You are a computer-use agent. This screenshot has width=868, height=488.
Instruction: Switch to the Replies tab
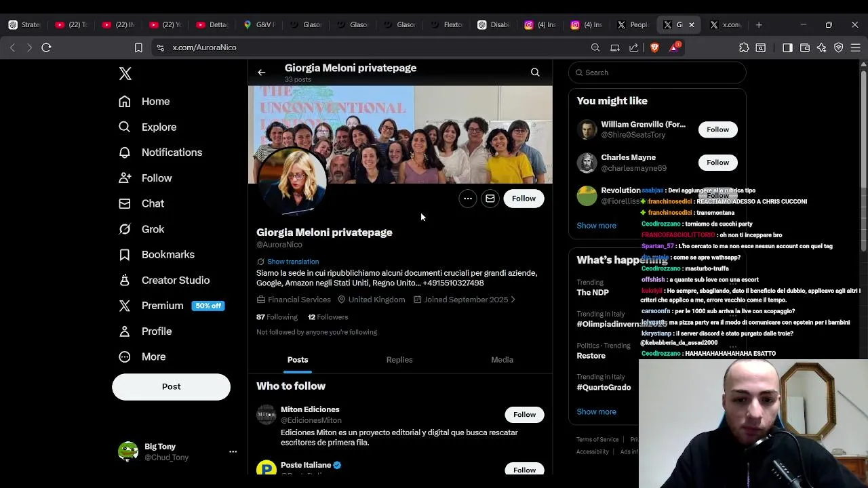[399, 360]
